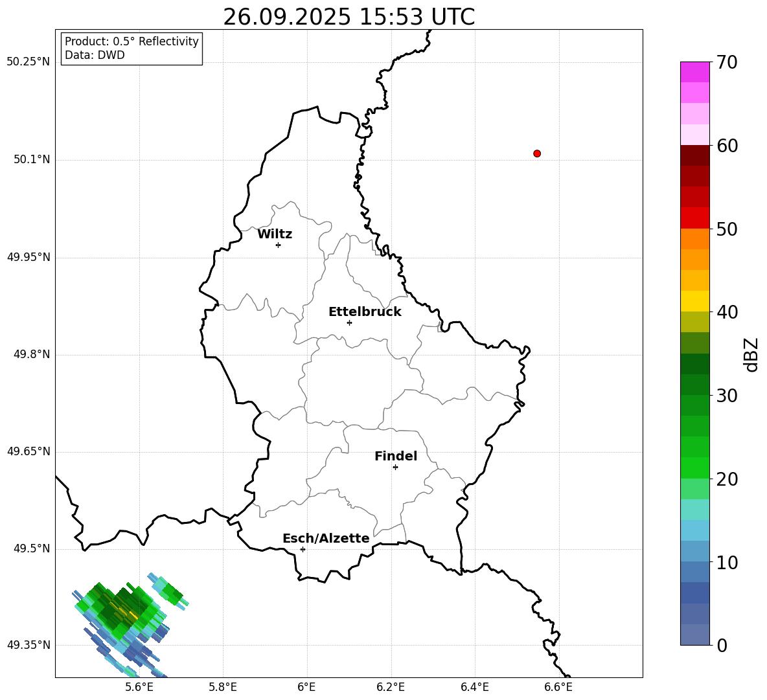Click the 5.8°E longitude label
This screenshot has width=767, height=700.
pos(223,687)
